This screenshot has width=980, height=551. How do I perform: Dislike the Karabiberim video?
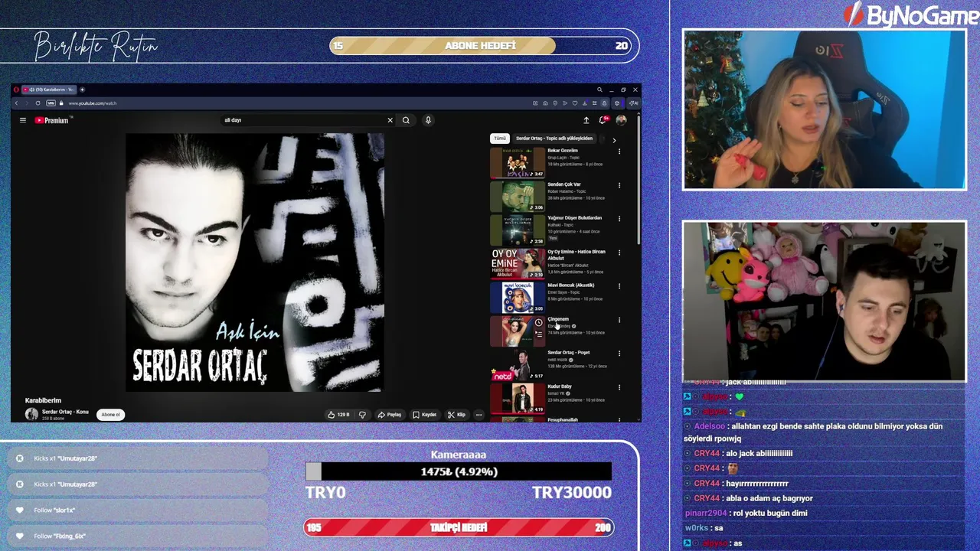coord(362,415)
